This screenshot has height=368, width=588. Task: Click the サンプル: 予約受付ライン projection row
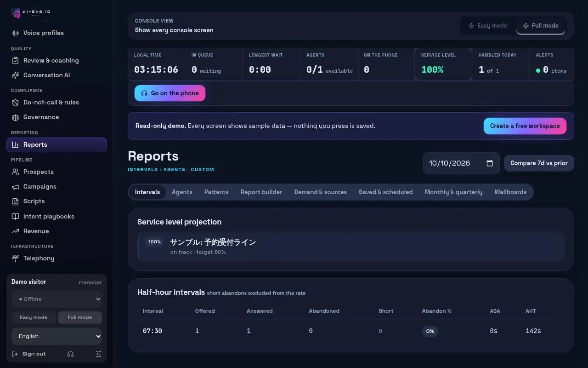(x=351, y=247)
